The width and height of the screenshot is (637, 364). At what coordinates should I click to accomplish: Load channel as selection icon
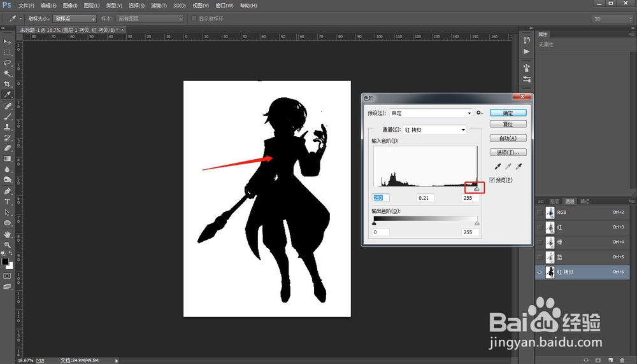(x=586, y=360)
